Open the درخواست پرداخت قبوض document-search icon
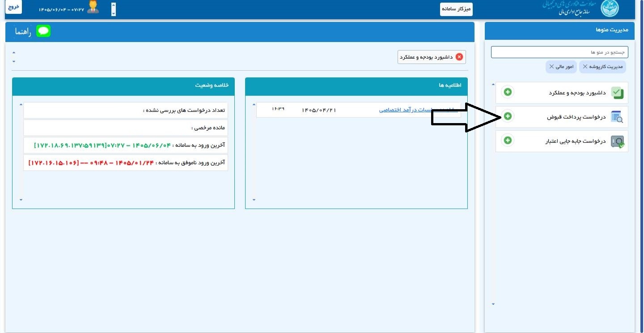 click(x=617, y=117)
